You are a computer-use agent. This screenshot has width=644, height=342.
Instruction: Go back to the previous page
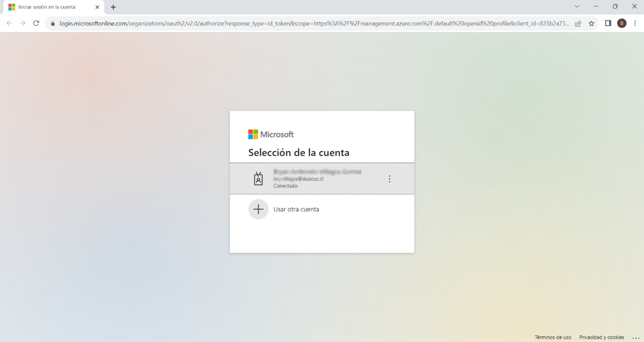click(9, 23)
